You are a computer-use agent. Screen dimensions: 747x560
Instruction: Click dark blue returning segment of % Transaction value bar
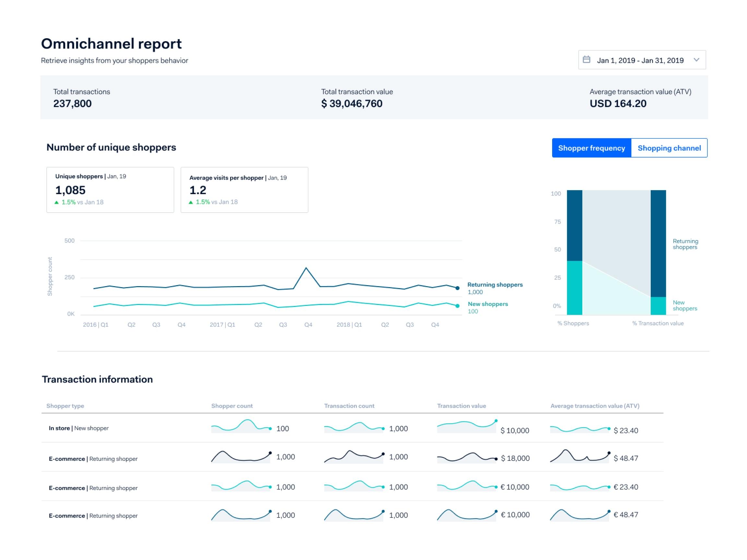pos(658,243)
